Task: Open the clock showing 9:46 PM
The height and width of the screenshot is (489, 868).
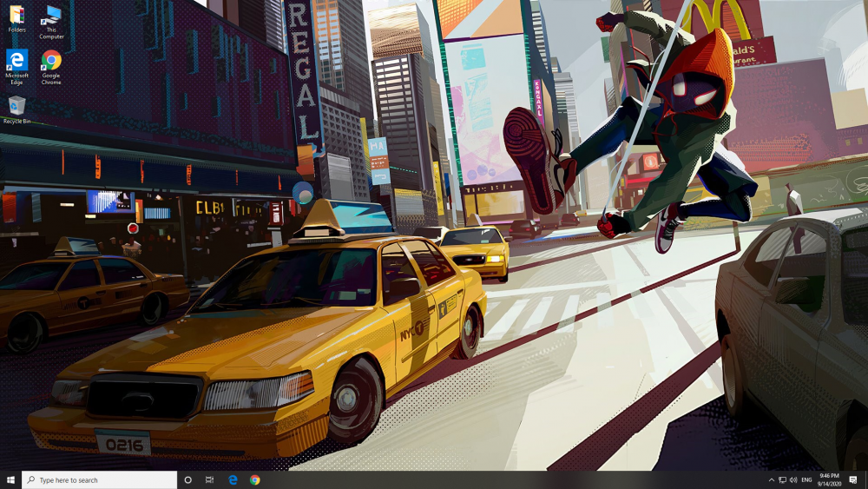Action: click(x=829, y=479)
